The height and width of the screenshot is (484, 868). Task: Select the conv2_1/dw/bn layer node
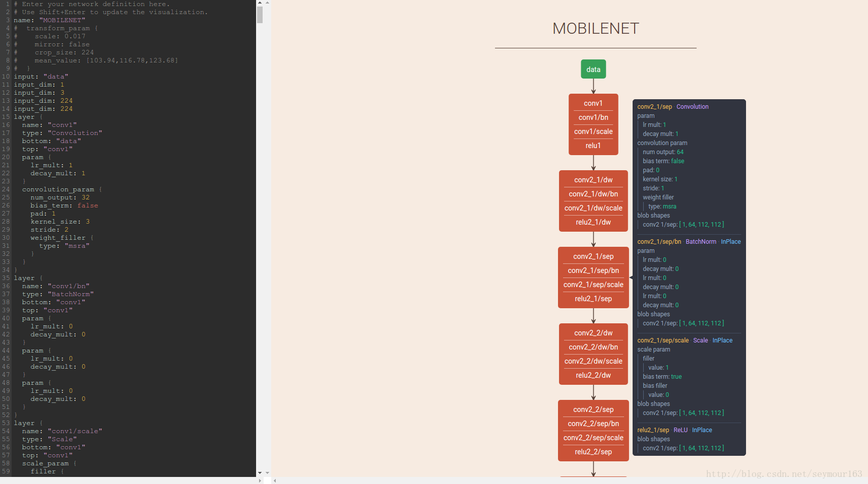pyautogui.click(x=593, y=194)
